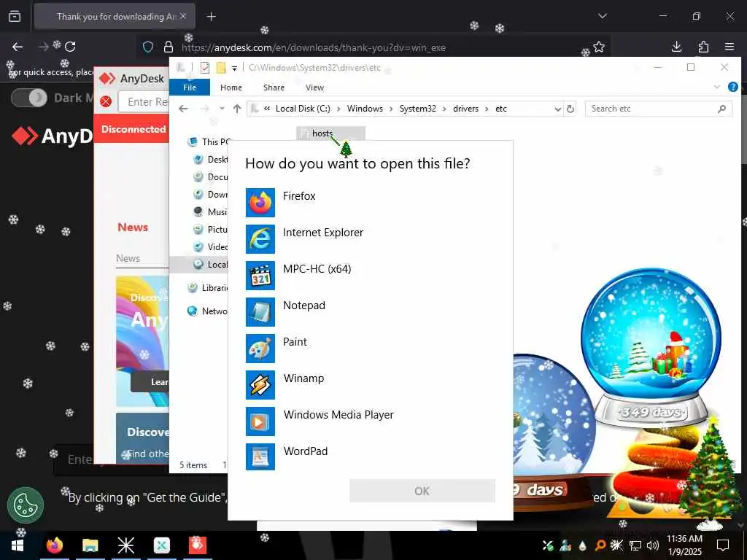View site info via the padlock icon

pyautogui.click(x=169, y=47)
